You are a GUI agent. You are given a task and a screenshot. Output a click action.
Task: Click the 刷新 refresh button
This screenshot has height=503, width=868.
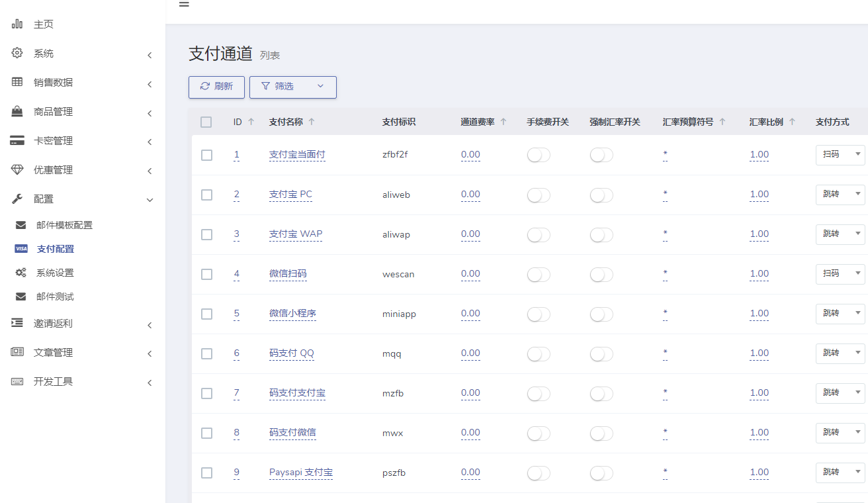[x=216, y=87]
